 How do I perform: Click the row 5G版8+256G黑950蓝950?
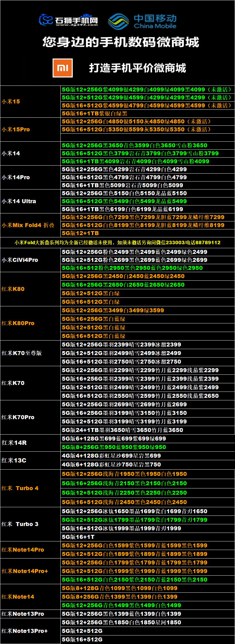[148, 447]
